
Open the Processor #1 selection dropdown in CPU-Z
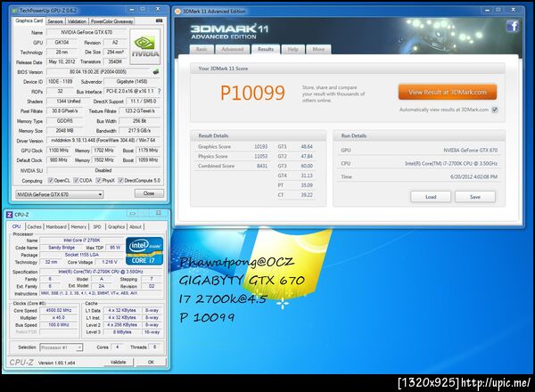(x=61, y=347)
